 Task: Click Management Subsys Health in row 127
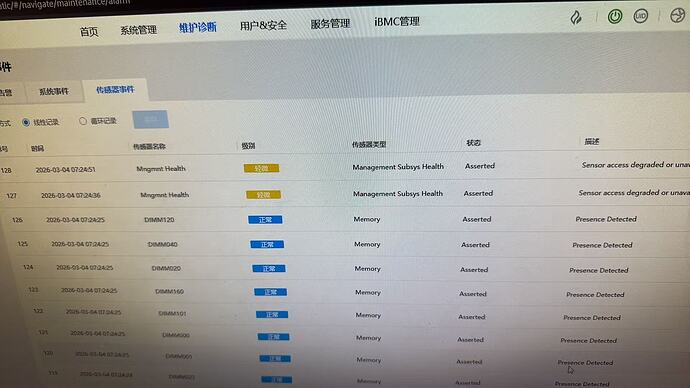pos(398,194)
